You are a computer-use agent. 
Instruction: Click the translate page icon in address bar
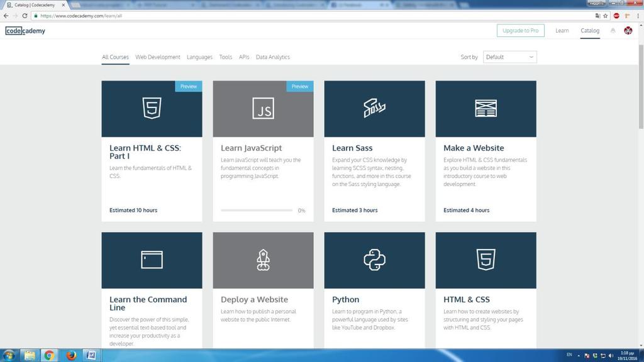click(597, 16)
